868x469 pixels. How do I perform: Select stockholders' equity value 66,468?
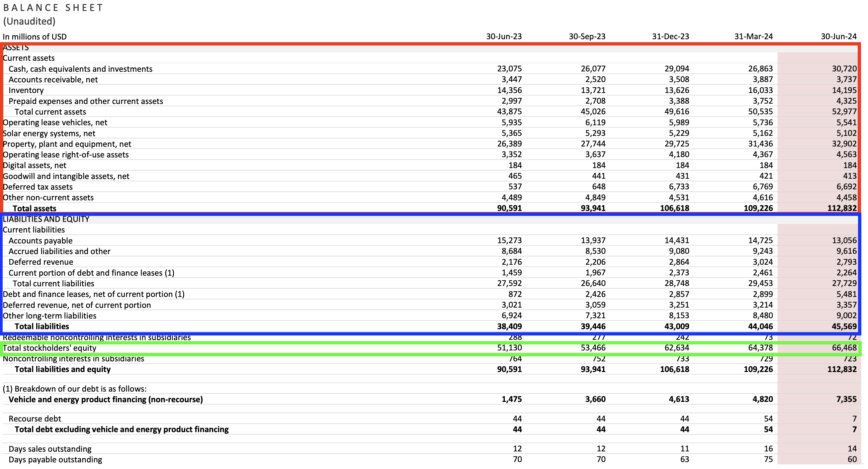coord(844,348)
